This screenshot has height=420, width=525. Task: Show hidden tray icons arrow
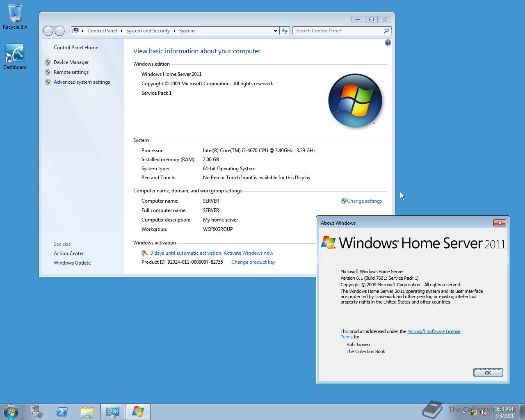pyautogui.click(x=464, y=413)
